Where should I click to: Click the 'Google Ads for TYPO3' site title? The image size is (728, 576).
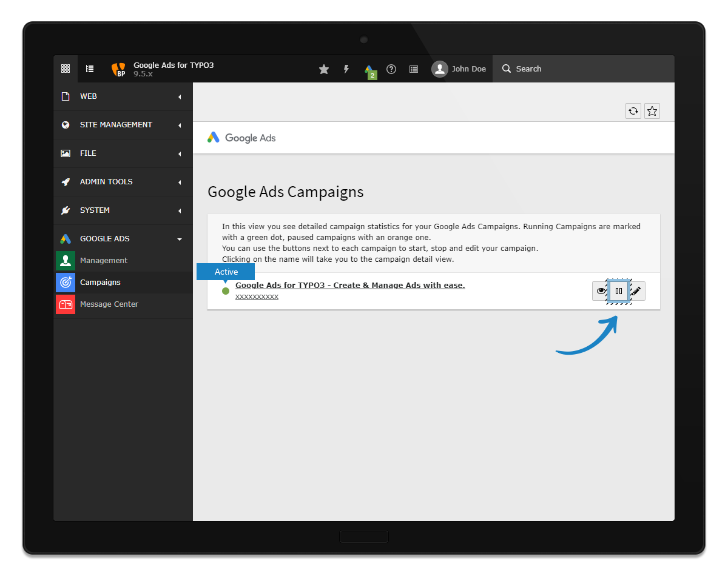pos(174,65)
